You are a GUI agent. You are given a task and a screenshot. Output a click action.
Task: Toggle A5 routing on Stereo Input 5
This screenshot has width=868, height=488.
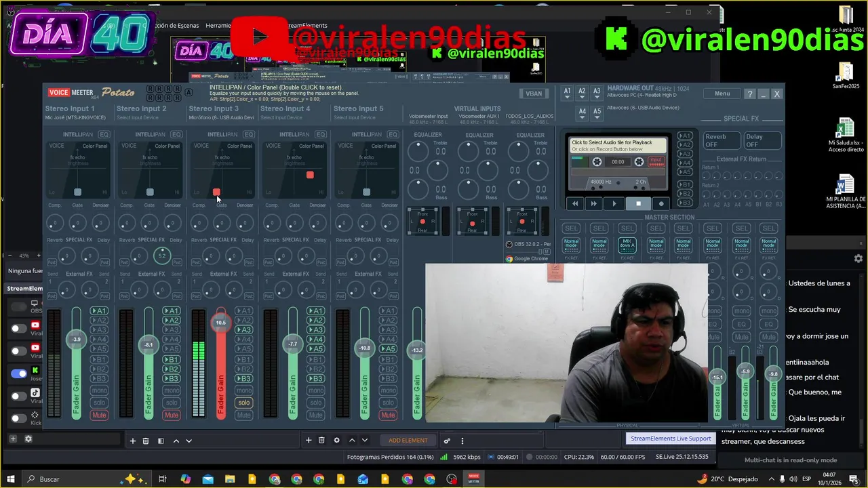pyautogui.click(x=389, y=349)
